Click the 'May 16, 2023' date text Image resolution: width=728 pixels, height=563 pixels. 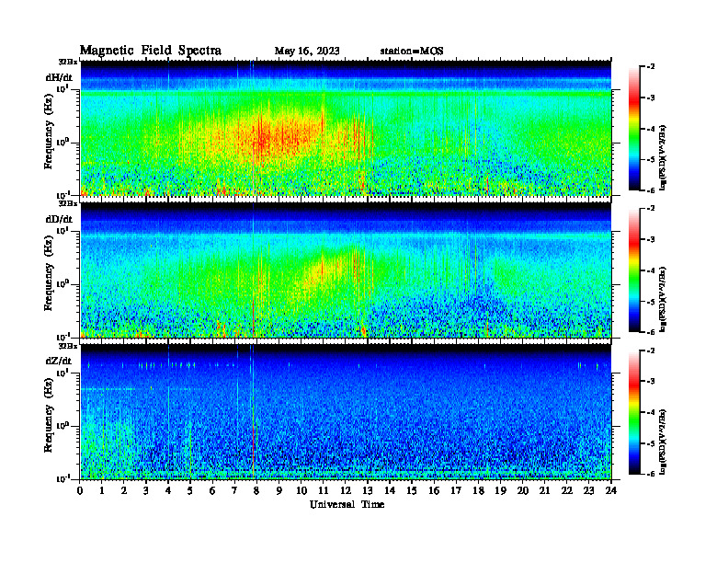coord(307,52)
